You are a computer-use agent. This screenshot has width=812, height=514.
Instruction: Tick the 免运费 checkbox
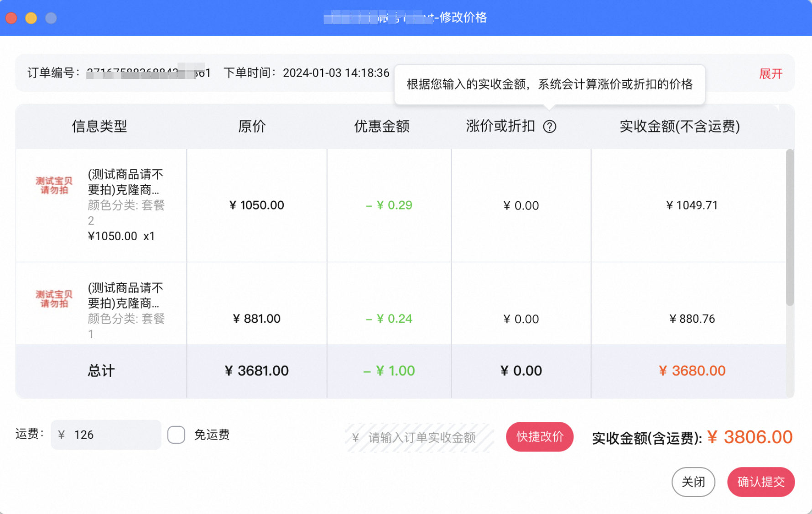[176, 435]
